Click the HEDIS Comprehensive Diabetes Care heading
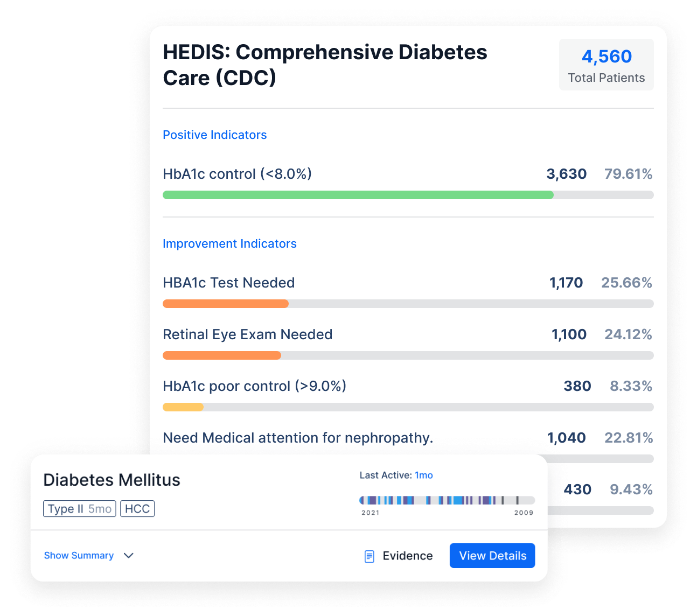697x616 pixels. pos(325,65)
